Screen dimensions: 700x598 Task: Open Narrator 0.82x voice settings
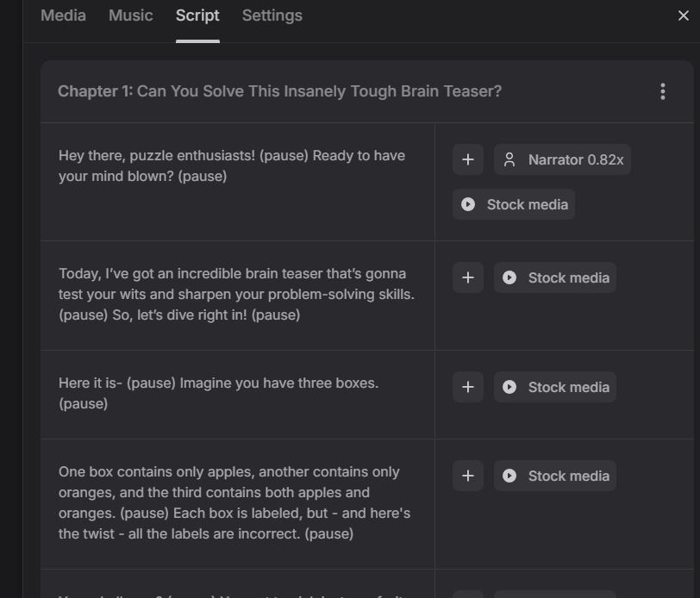pos(563,159)
